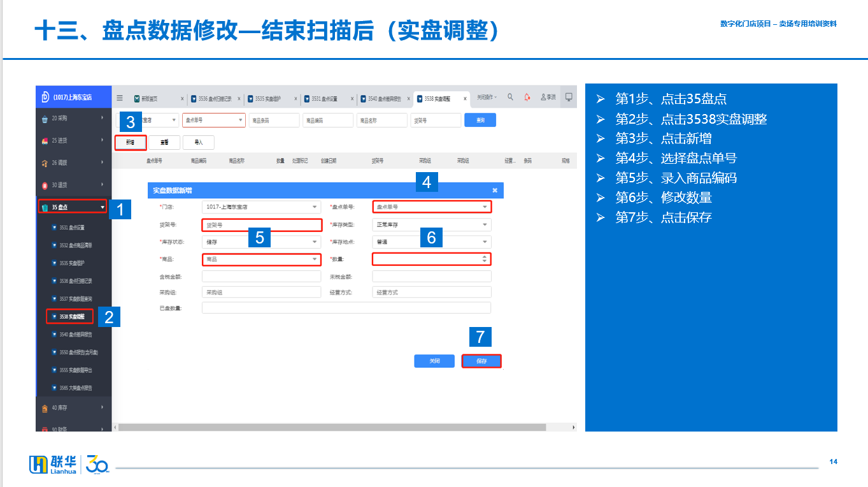
Task: Click the hamburger menu icon
Action: 120,98
